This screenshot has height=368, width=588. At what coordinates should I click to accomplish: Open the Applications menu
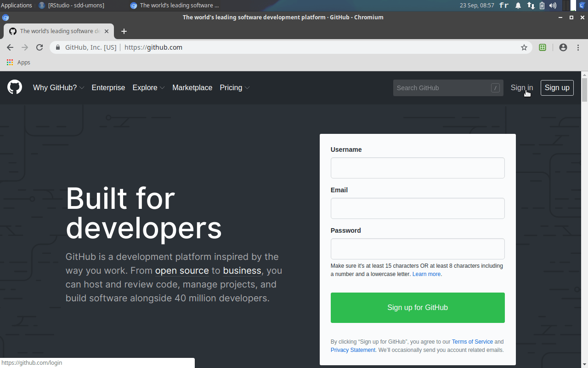17,6
